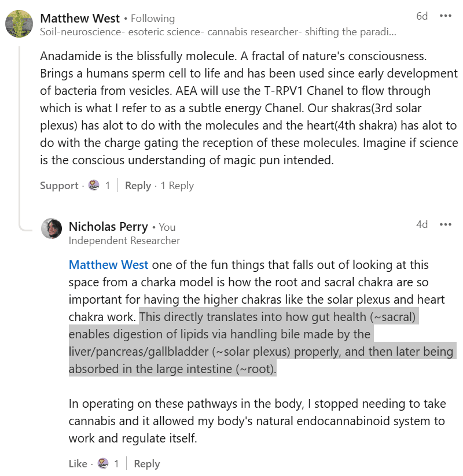Screen dimensions: 463x476
Task: Expand the "1 Reply" thread link
Action: 177,186
